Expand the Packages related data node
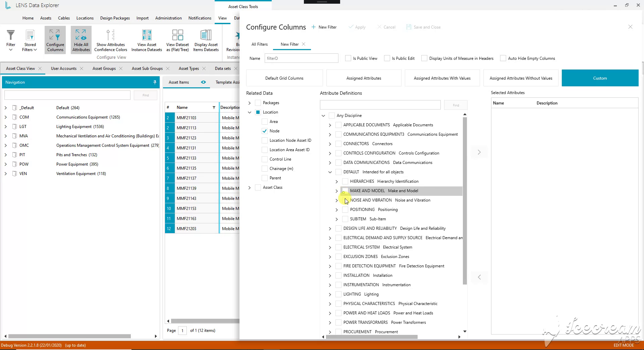This screenshot has width=644, height=350. pos(250,103)
